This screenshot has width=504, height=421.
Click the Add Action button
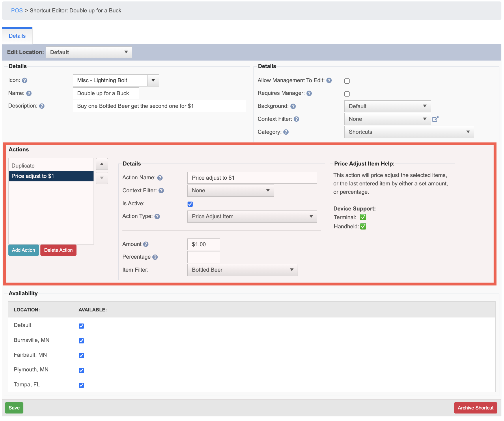(24, 250)
